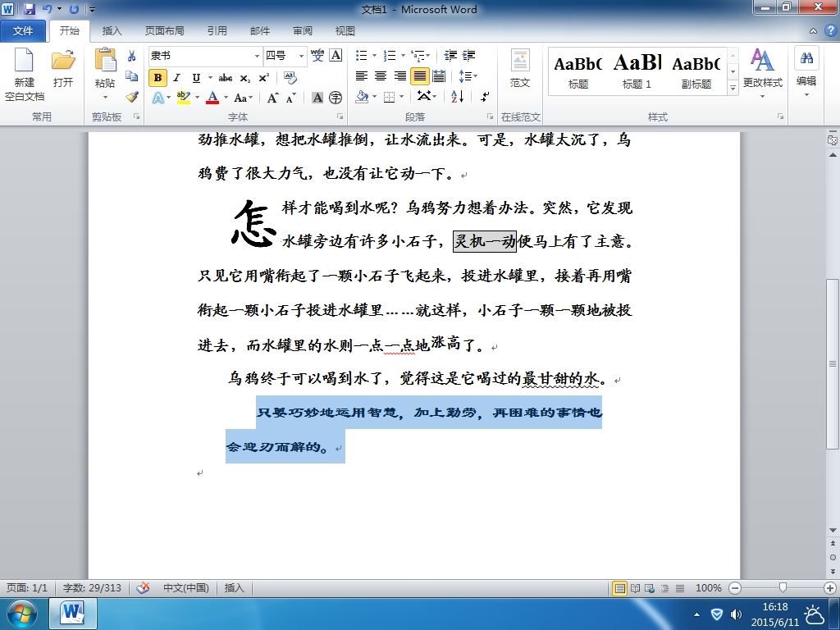This screenshot has width=840, height=630.
Task: Switch to the View (视图) tab
Action: pyautogui.click(x=345, y=31)
